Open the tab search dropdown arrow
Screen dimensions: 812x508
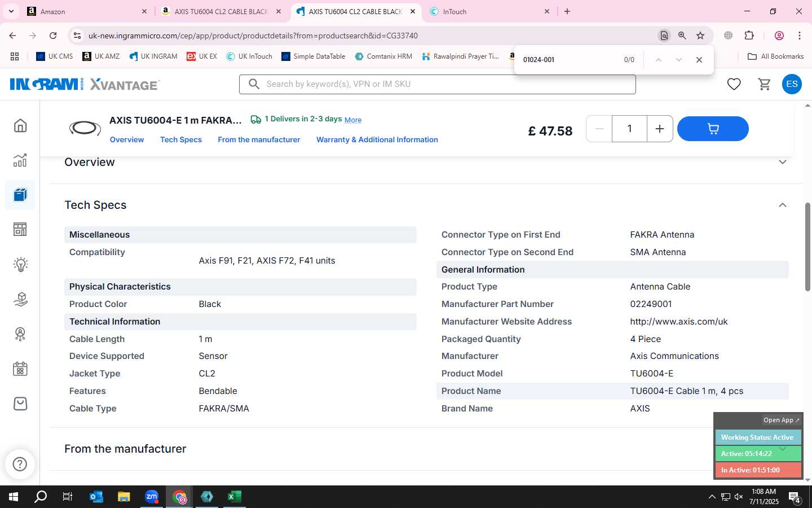11,11
